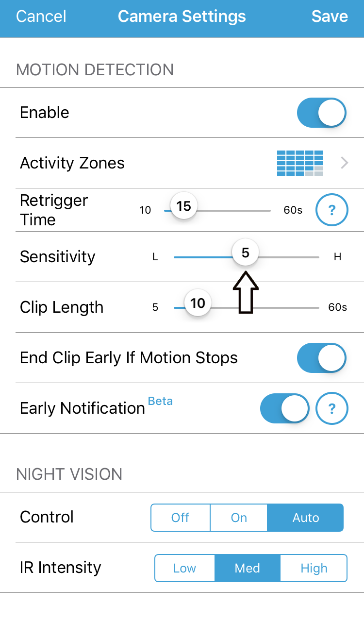This screenshot has height=623, width=364.
Task: Click the Clip Length slider knob at 10
Action: (x=198, y=303)
